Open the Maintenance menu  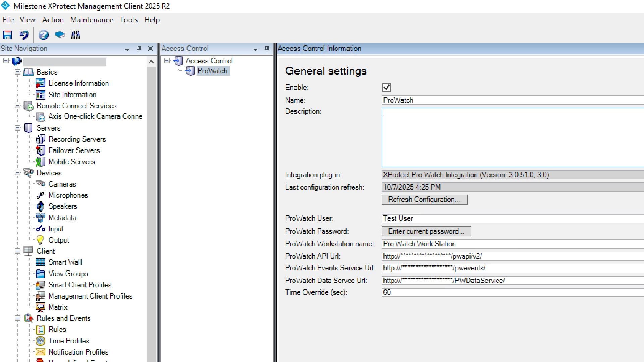pyautogui.click(x=92, y=20)
